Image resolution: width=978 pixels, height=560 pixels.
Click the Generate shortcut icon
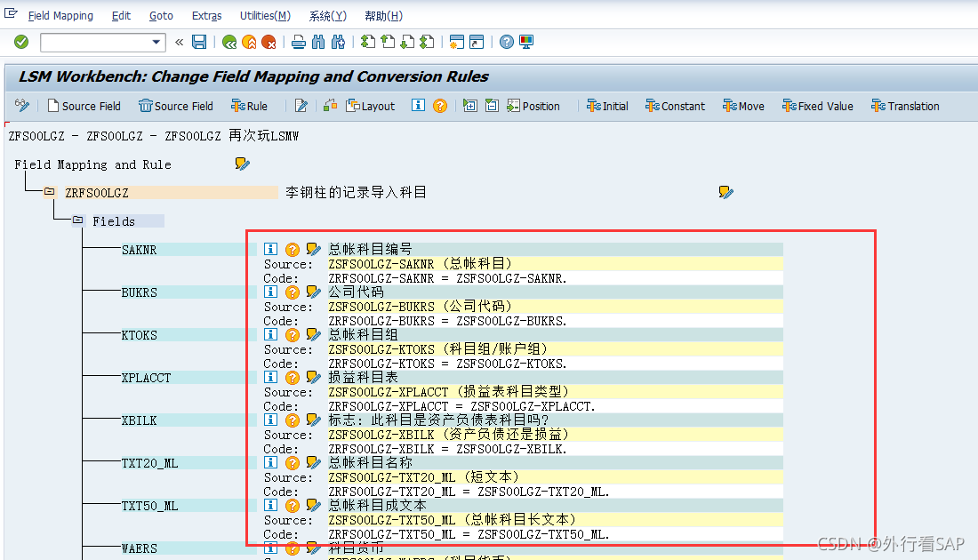477,42
